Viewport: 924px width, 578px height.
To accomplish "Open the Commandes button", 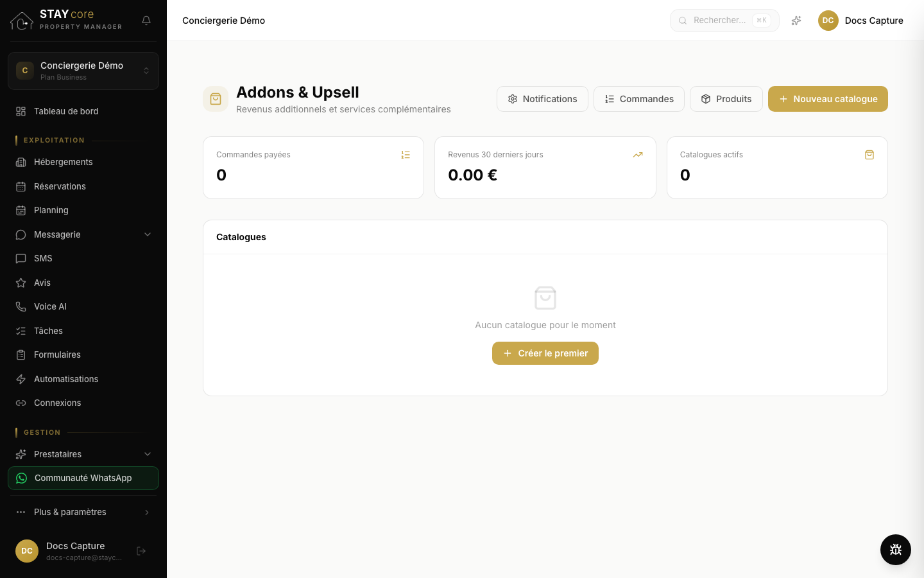I will click(639, 99).
